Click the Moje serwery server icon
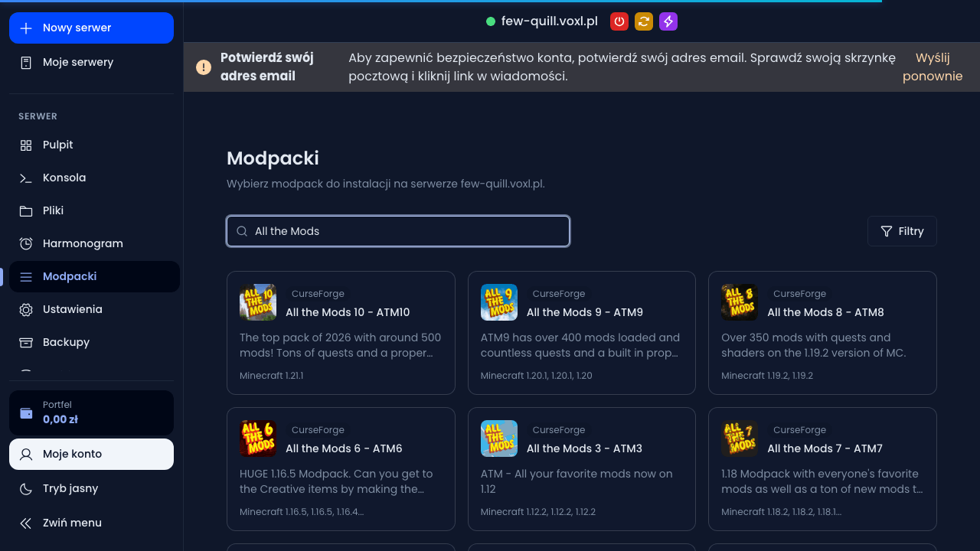Viewport: 980px width, 551px height. (26, 63)
